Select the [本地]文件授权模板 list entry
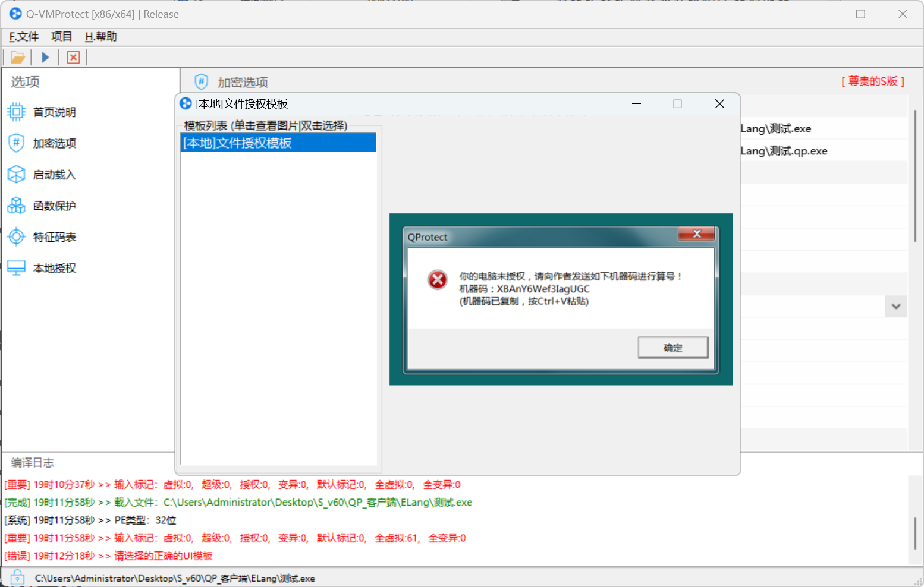Screen dimensions: 924x587 click(278, 143)
